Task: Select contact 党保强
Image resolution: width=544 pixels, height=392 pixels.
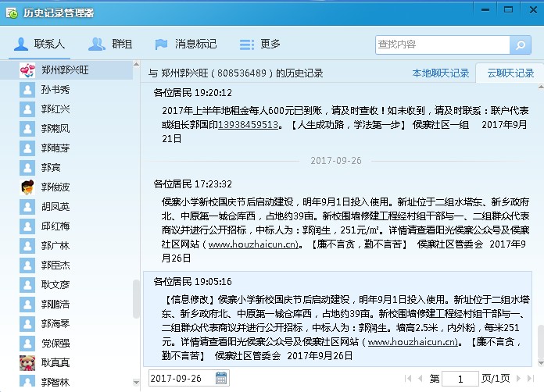Action: tap(66, 343)
